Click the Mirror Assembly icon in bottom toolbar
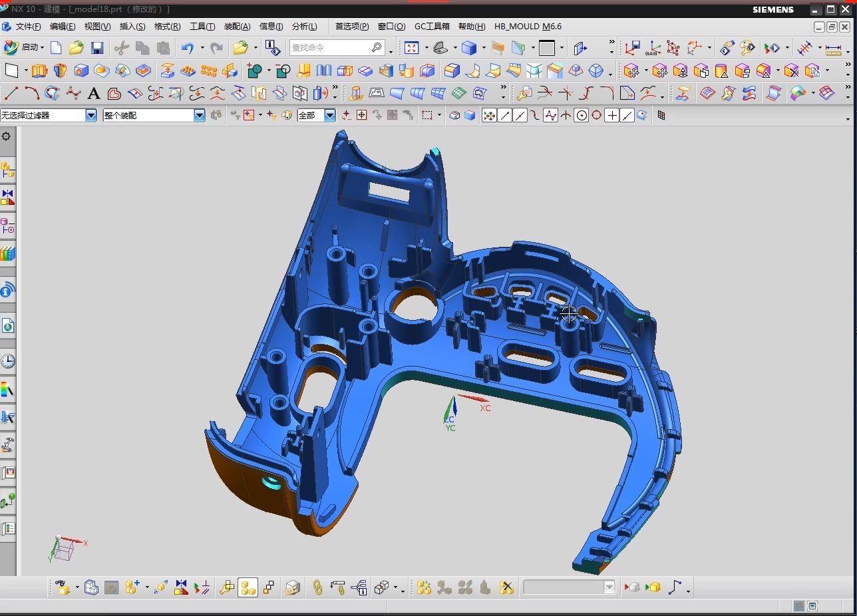 pyautogui.click(x=180, y=587)
